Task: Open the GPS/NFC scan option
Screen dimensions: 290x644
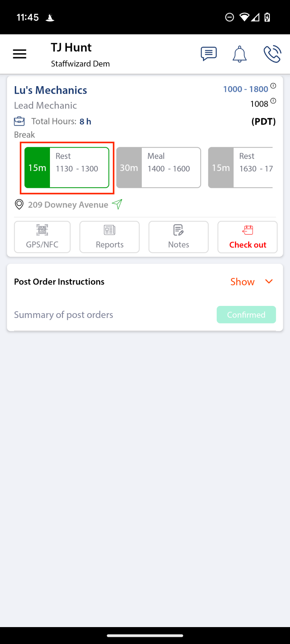Action: [x=42, y=237]
